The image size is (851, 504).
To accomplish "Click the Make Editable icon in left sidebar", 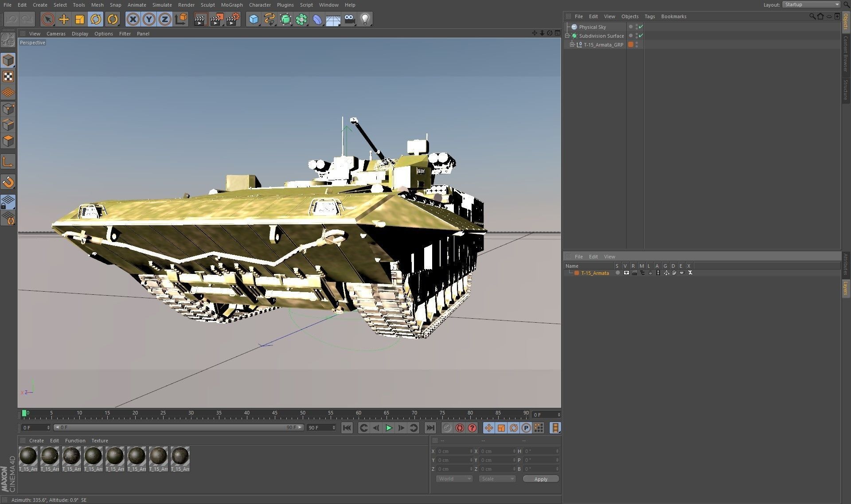I will click(8, 40).
